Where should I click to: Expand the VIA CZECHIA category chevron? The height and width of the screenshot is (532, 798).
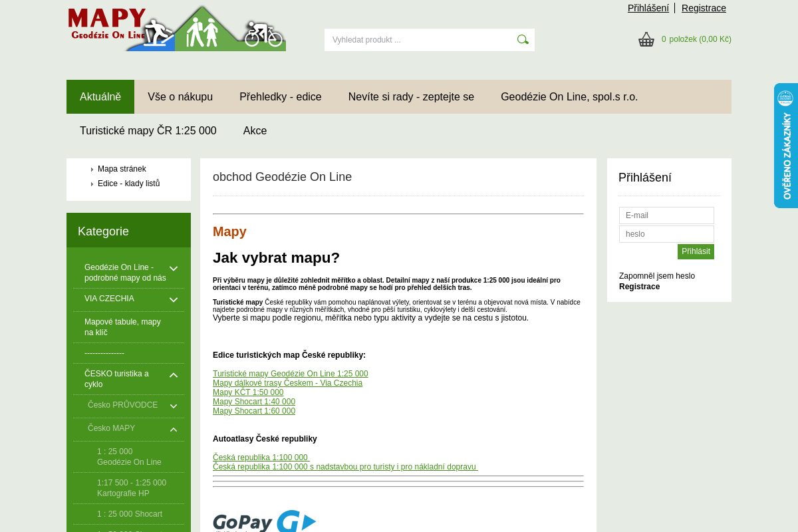tap(174, 300)
